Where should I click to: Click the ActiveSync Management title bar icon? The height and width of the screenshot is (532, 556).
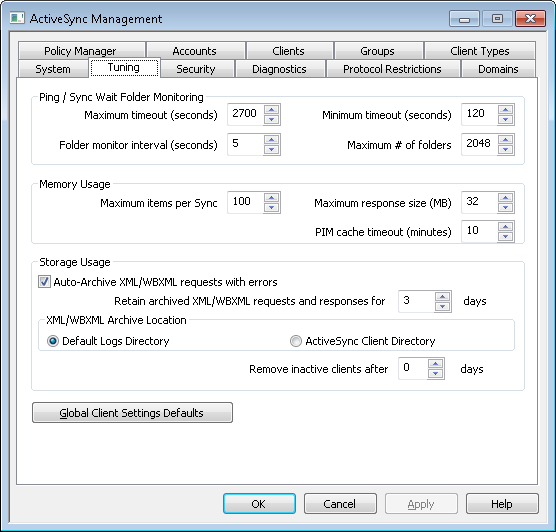17,18
